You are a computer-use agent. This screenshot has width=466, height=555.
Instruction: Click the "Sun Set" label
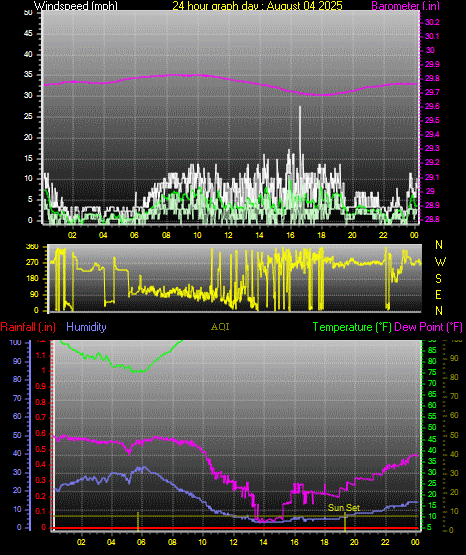pyautogui.click(x=344, y=508)
